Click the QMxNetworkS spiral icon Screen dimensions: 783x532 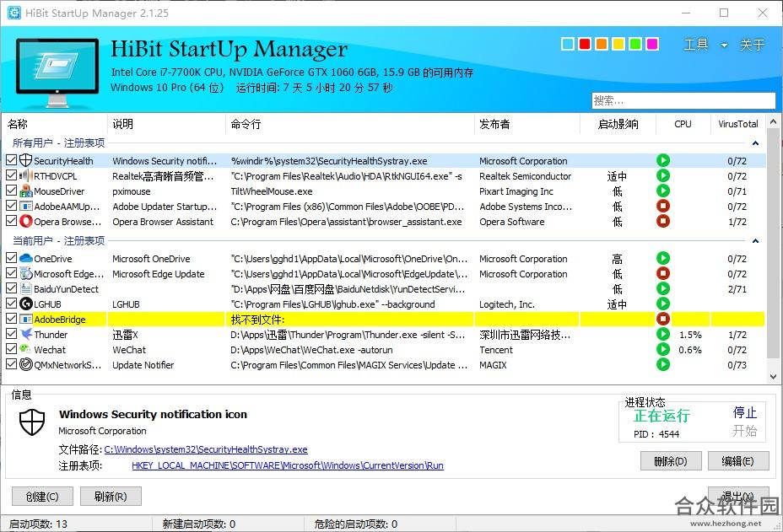pyautogui.click(x=26, y=364)
